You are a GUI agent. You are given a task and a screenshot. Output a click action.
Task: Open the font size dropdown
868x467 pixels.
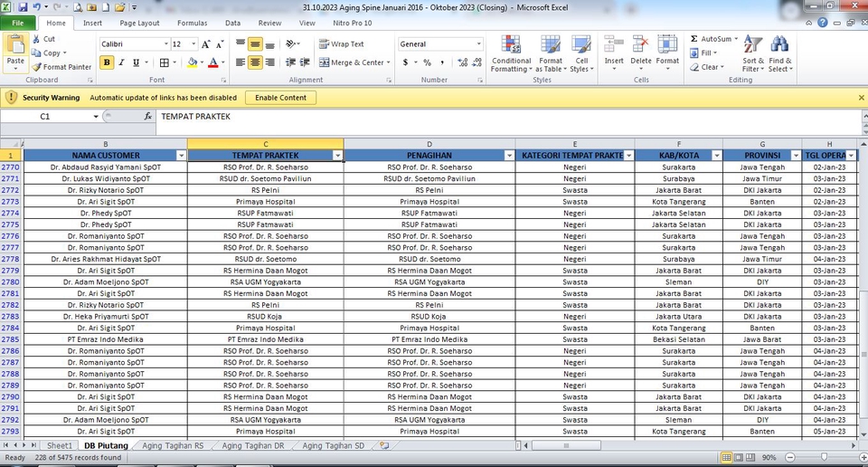[x=193, y=44]
